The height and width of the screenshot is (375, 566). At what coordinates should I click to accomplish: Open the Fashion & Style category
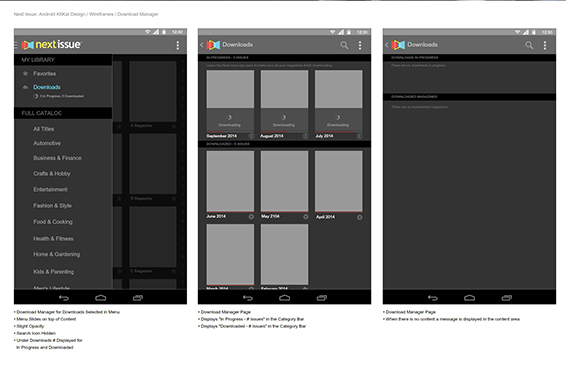[x=52, y=206]
